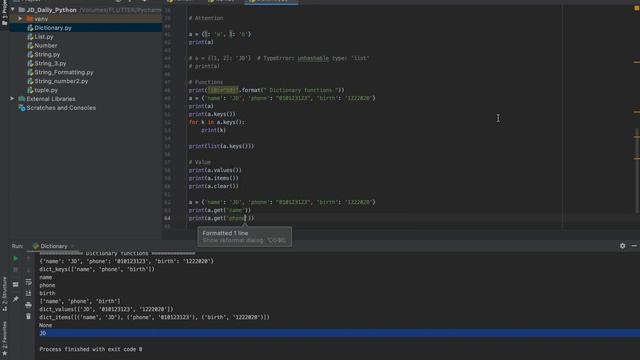640x360 pixels.
Task: Click line number 64 in the gutter
Action: (x=167, y=218)
